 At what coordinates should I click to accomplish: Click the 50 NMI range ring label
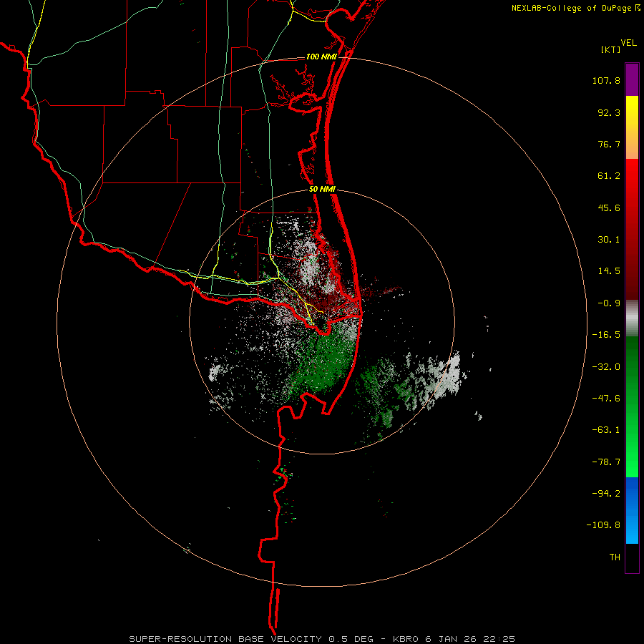tap(322, 190)
